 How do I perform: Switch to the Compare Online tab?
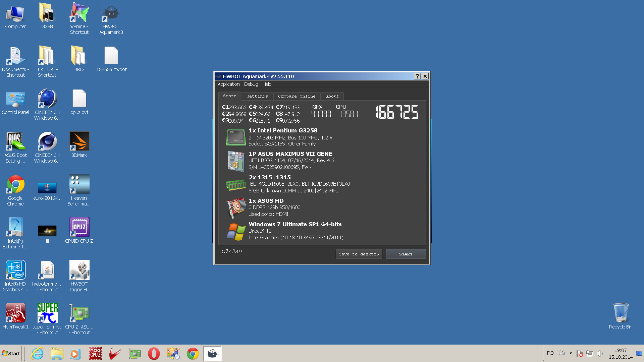[x=297, y=96]
